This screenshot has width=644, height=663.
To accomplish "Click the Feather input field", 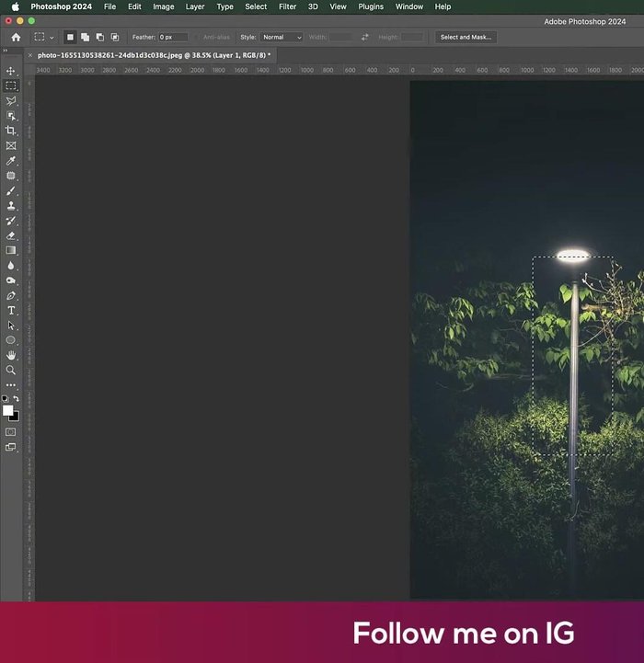I will point(173,38).
